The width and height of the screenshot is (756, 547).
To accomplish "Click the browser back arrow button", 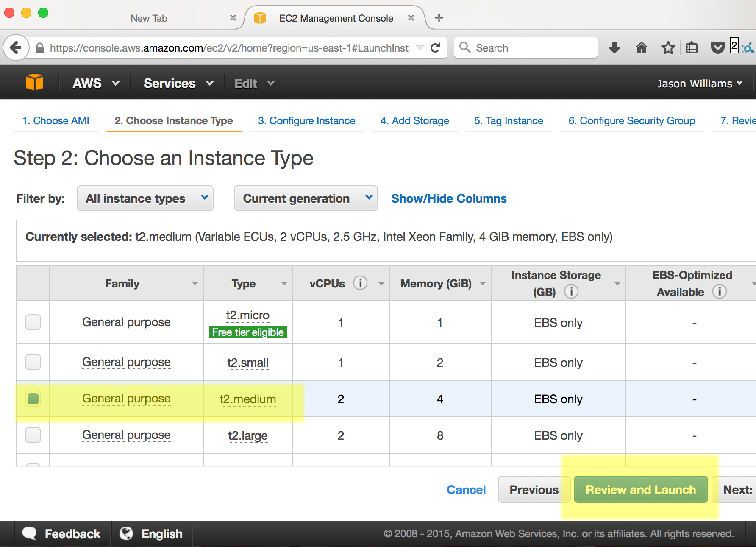I will pyautogui.click(x=16, y=48).
